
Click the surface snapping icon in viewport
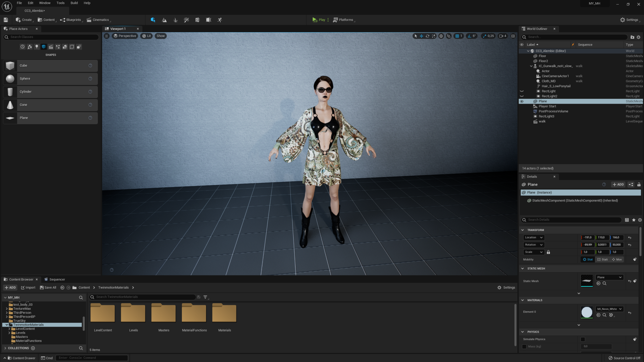tap(449, 36)
